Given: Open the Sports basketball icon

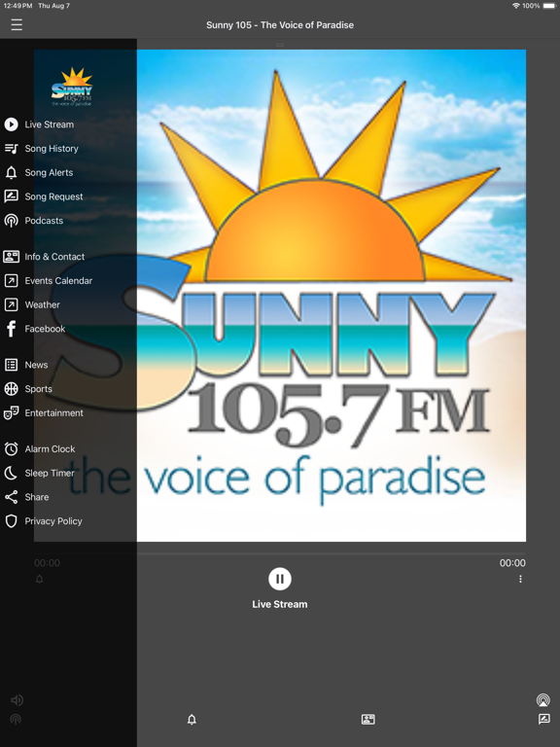Looking at the screenshot, I should point(11,389).
